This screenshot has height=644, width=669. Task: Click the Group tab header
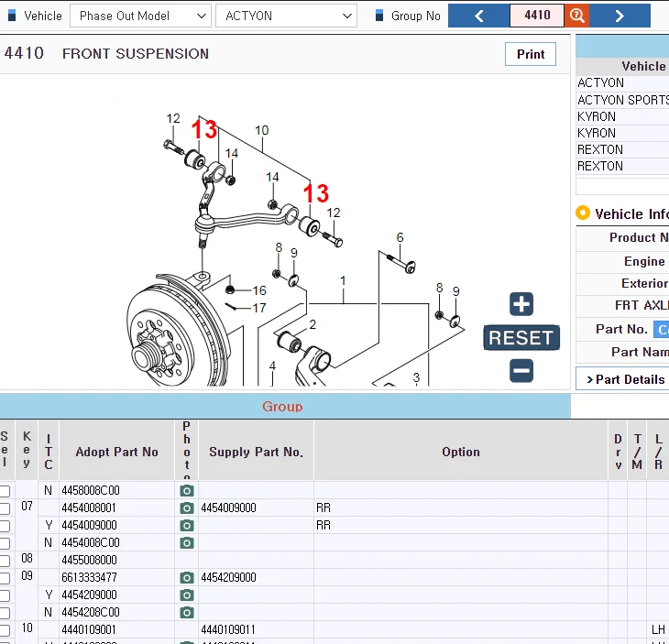tap(282, 406)
